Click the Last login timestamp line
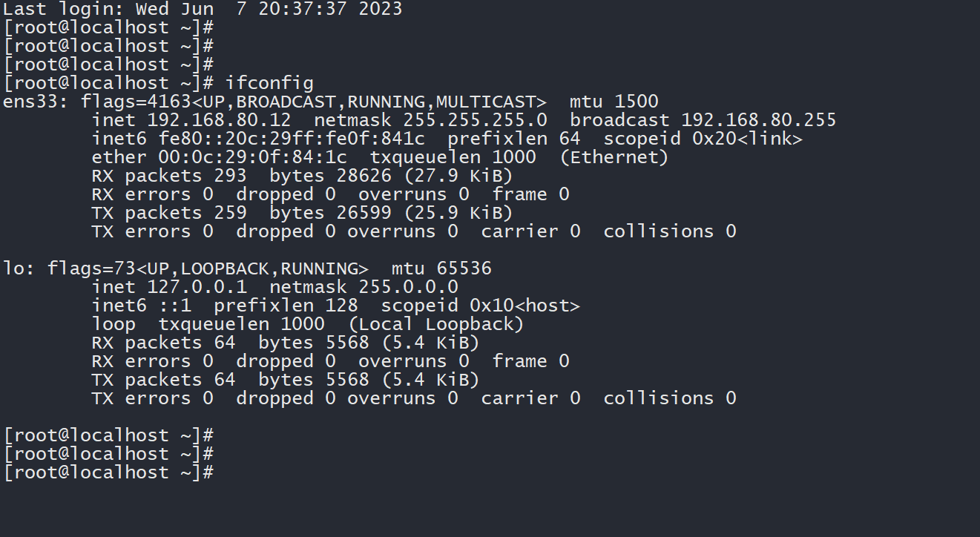 (x=203, y=9)
